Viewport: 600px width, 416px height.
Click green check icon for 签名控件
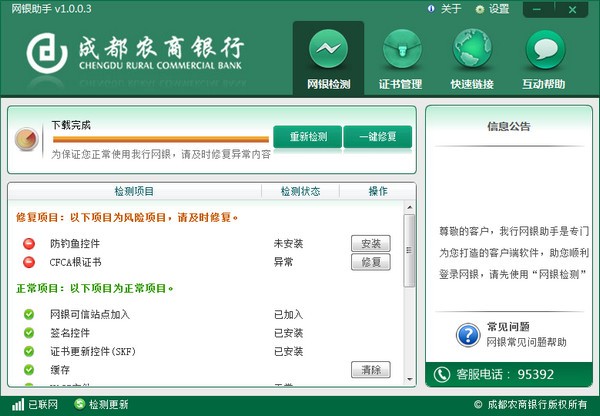tap(29, 333)
